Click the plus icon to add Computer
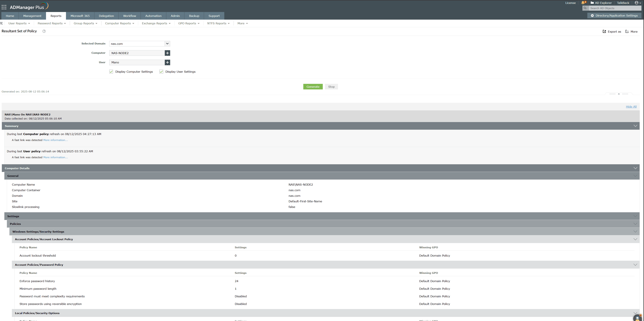The width and height of the screenshot is (644, 321). 167,53
